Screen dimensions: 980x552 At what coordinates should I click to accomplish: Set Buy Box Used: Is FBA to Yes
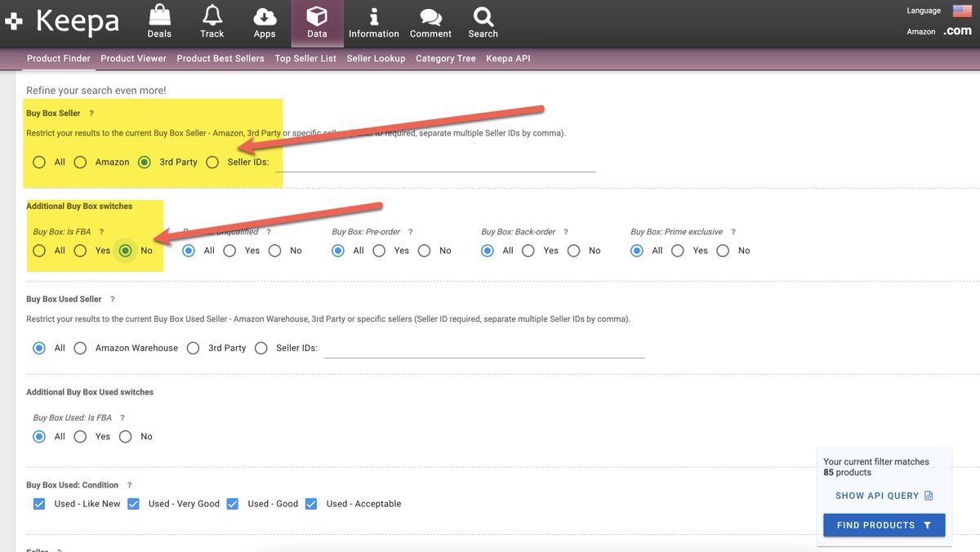point(80,437)
